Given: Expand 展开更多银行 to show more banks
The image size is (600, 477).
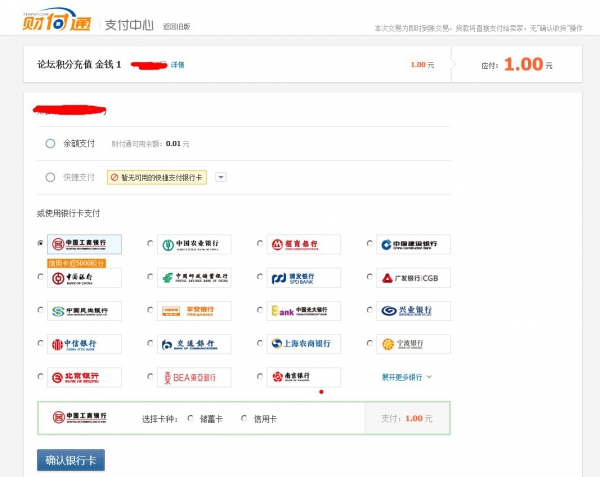Looking at the screenshot, I should pyautogui.click(x=407, y=377).
